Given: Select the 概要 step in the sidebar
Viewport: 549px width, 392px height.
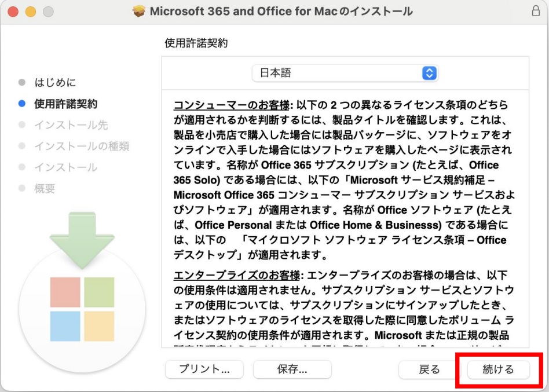Looking at the screenshot, I should [45, 189].
